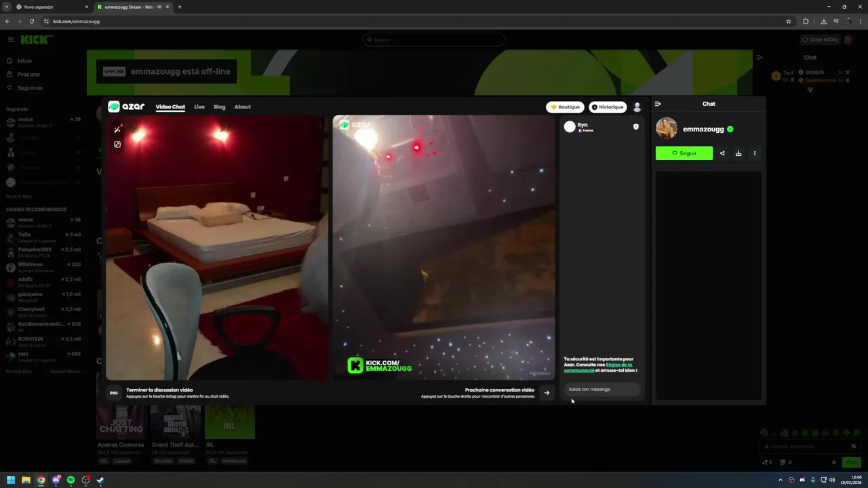Open the three-dot more options menu
The width and height of the screenshot is (868, 488).
tap(754, 153)
